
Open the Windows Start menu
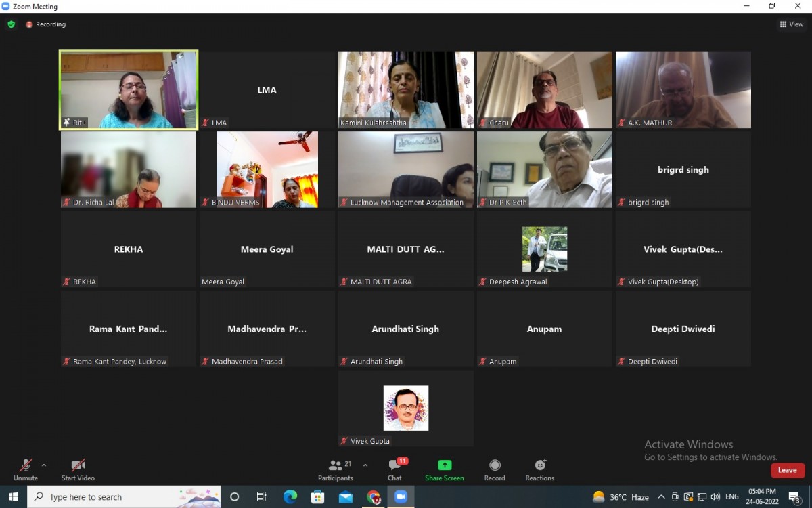pyautogui.click(x=14, y=496)
